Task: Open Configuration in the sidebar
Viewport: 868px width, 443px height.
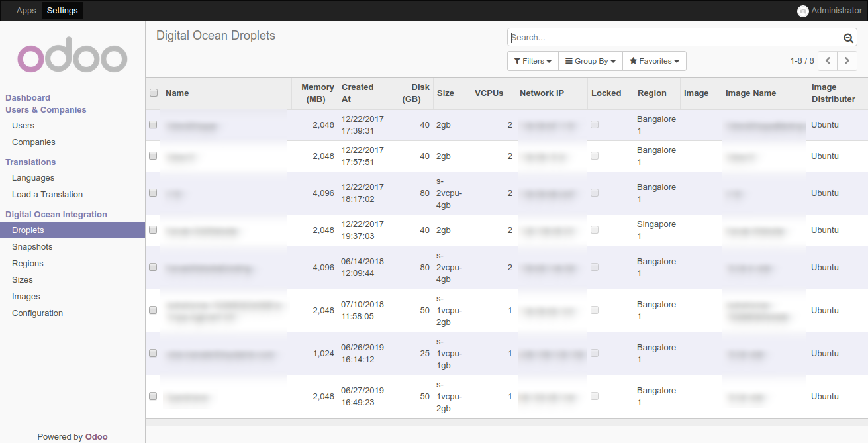Action: pyautogui.click(x=38, y=313)
